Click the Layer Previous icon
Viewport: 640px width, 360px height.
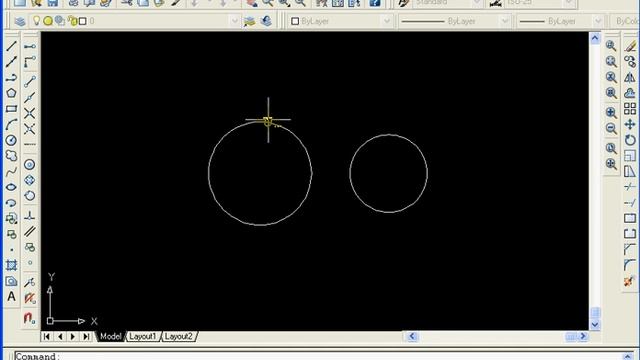point(266,21)
